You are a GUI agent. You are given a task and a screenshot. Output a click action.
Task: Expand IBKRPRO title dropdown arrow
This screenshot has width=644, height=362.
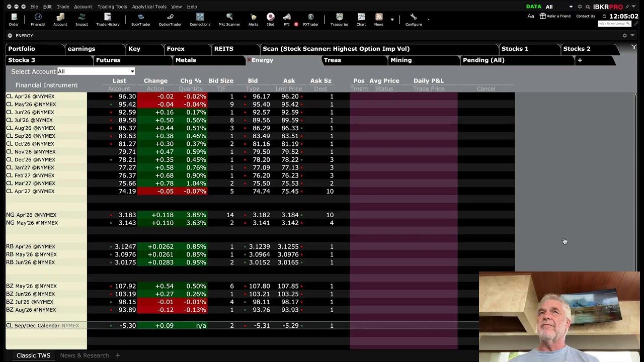(634, 7)
